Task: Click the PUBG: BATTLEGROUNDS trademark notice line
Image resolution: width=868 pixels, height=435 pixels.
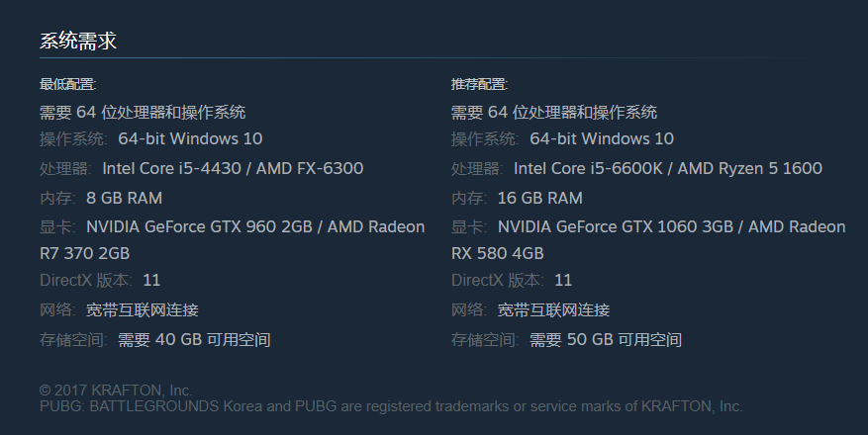Action: click(391, 406)
